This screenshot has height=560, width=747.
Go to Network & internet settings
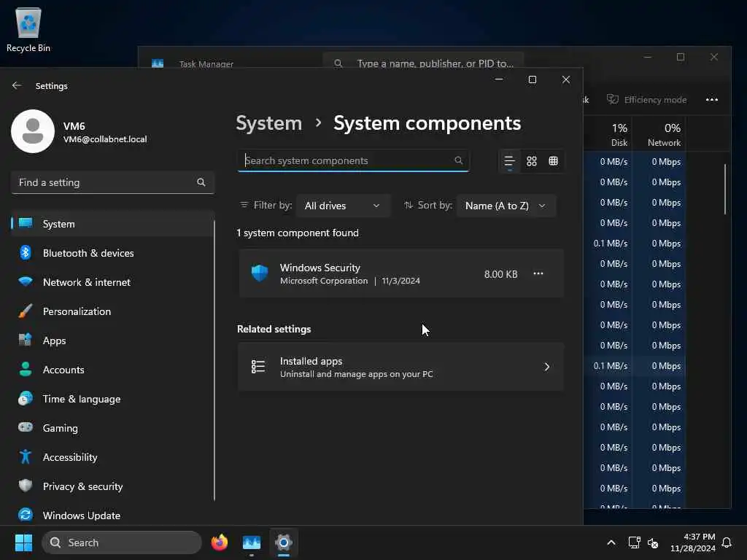pyautogui.click(x=112, y=282)
